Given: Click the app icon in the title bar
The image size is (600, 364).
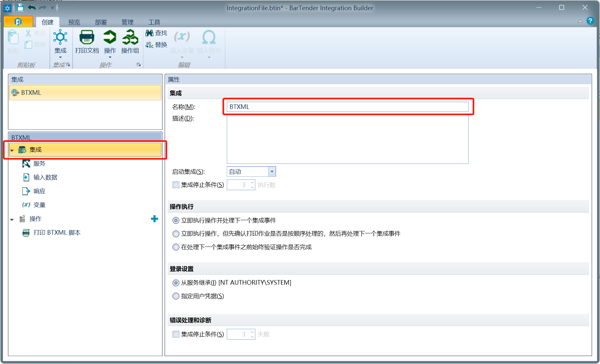Looking at the screenshot, I should pos(7,8).
